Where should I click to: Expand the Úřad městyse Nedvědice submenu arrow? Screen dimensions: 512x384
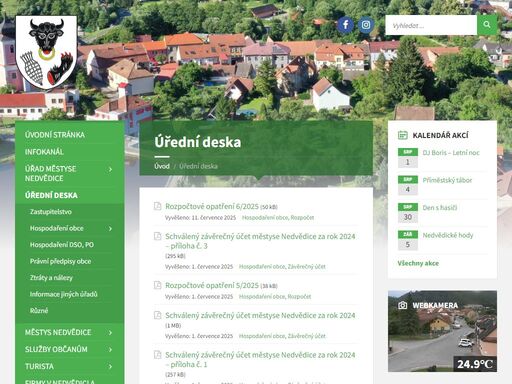click(x=110, y=169)
